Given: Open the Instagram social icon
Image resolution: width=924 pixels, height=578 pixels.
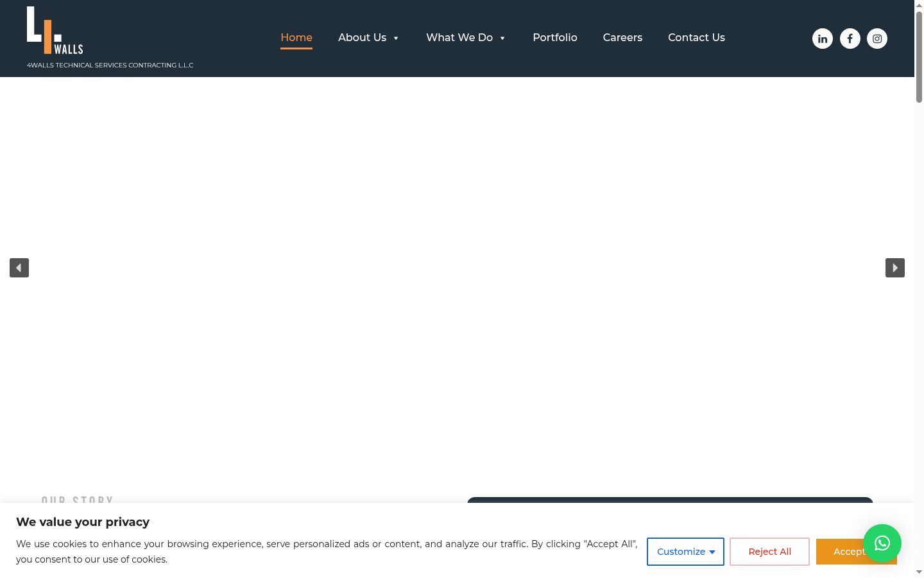Looking at the screenshot, I should click(x=877, y=39).
